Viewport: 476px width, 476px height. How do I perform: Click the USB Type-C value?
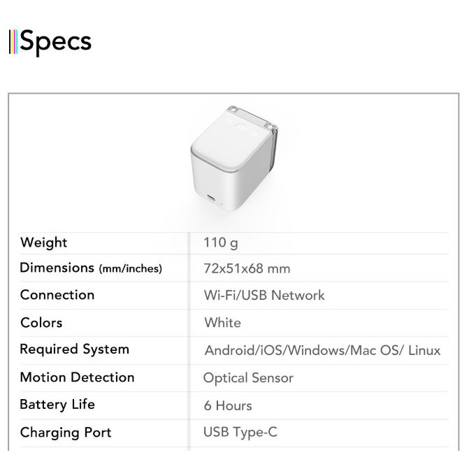(240, 433)
